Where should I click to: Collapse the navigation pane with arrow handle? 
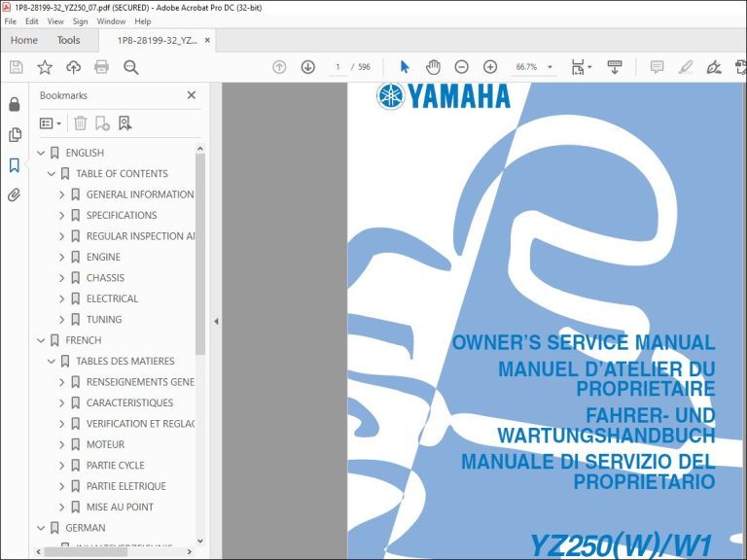tap(216, 322)
